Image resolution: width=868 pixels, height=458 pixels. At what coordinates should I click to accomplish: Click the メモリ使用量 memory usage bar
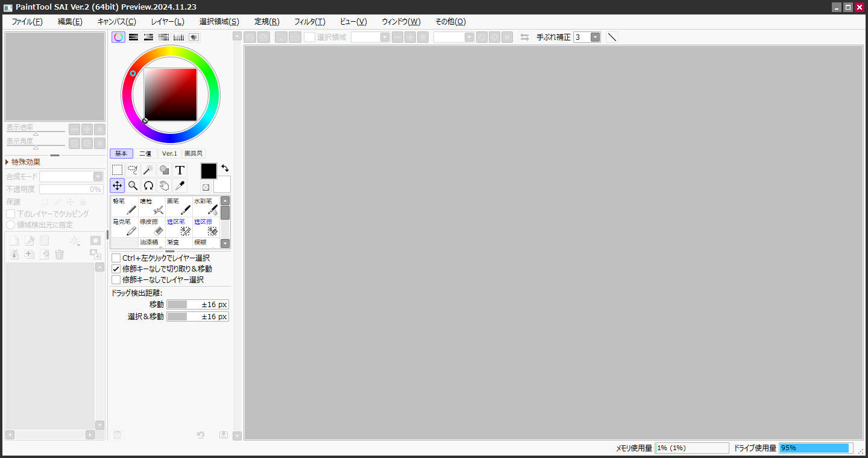[692, 448]
